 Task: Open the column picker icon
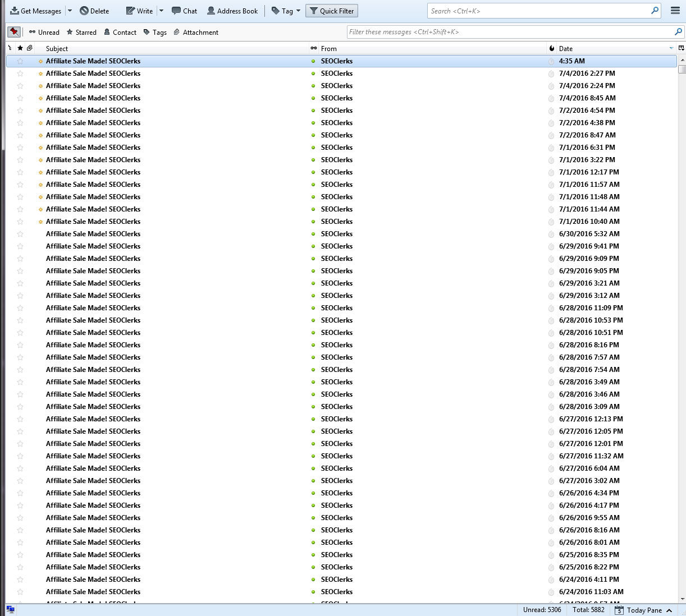[x=681, y=48]
